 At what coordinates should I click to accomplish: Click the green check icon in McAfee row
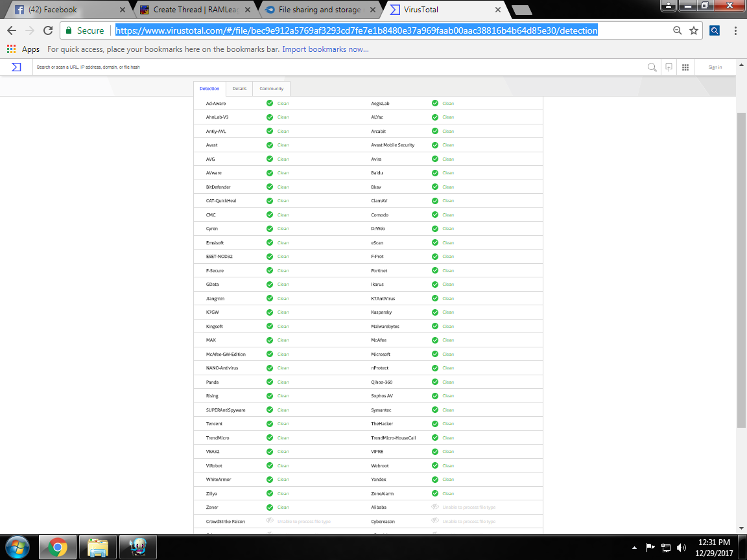coord(435,340)
